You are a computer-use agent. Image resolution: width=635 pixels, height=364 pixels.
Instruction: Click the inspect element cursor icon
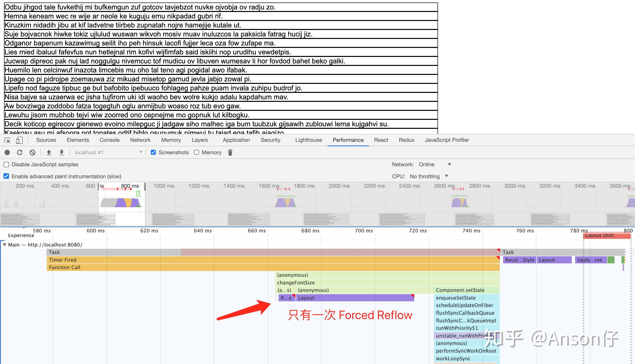[x=8, y=141]
